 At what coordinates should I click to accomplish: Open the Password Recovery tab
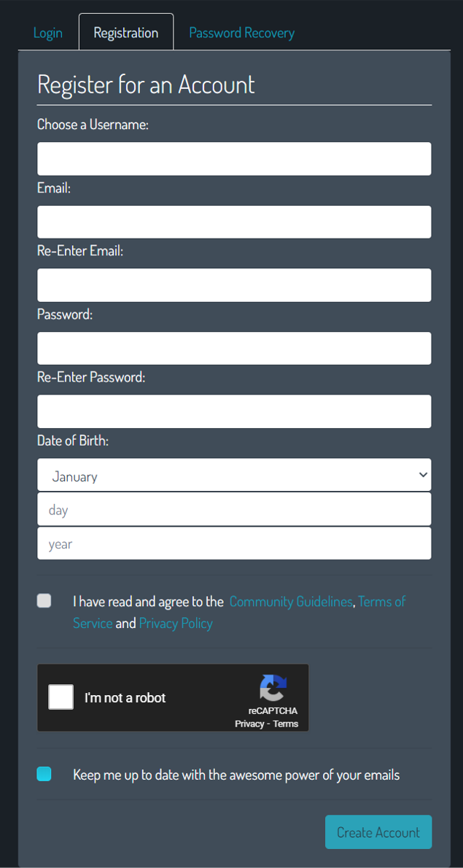[x=241, y=33]
